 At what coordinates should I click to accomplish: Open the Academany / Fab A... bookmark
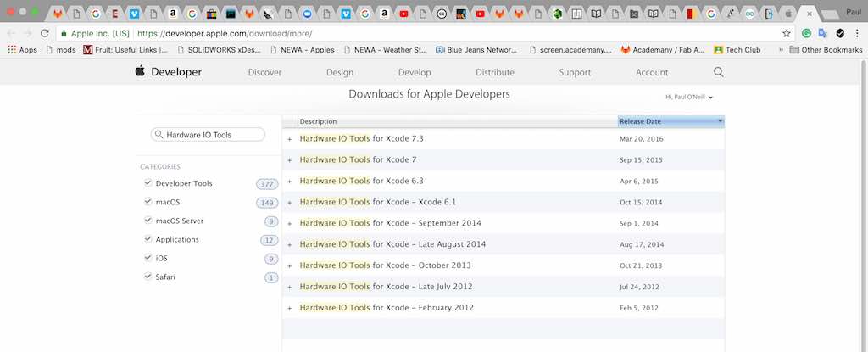pyautogui.click(x=663, y=50)
